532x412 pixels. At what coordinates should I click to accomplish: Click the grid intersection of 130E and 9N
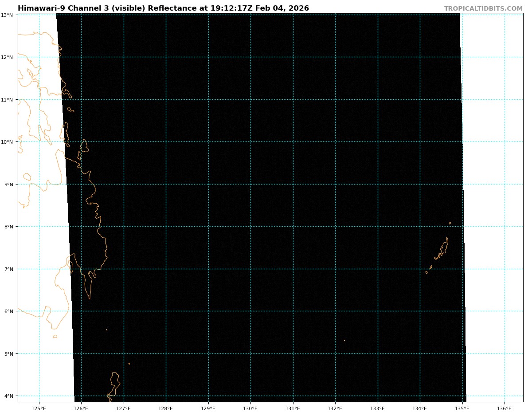click(x=250, y=184)
